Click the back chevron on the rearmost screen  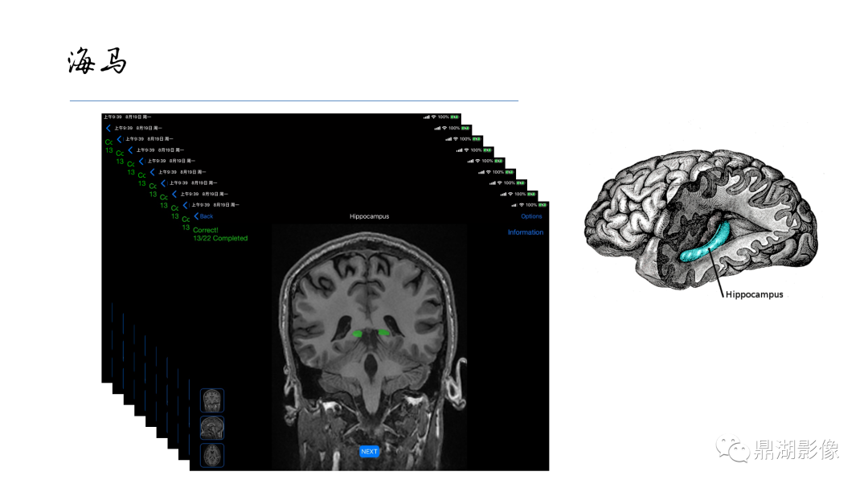point(108,128)
